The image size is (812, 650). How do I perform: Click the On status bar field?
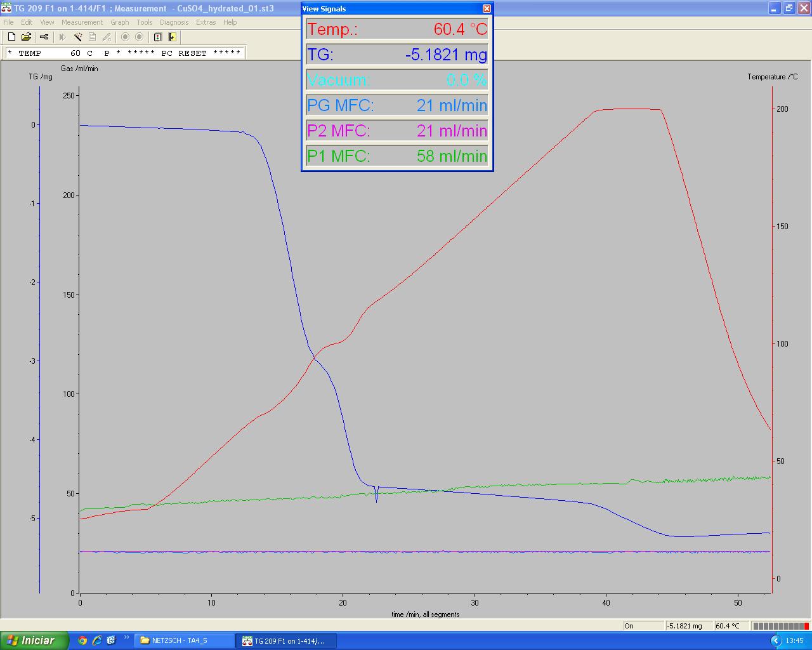[x=643, y=626]
